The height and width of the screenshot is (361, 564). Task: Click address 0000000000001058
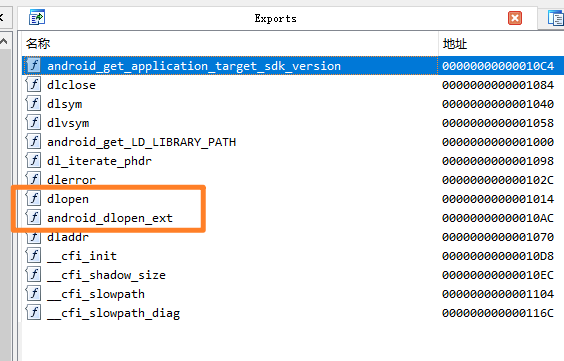(498, 123)
